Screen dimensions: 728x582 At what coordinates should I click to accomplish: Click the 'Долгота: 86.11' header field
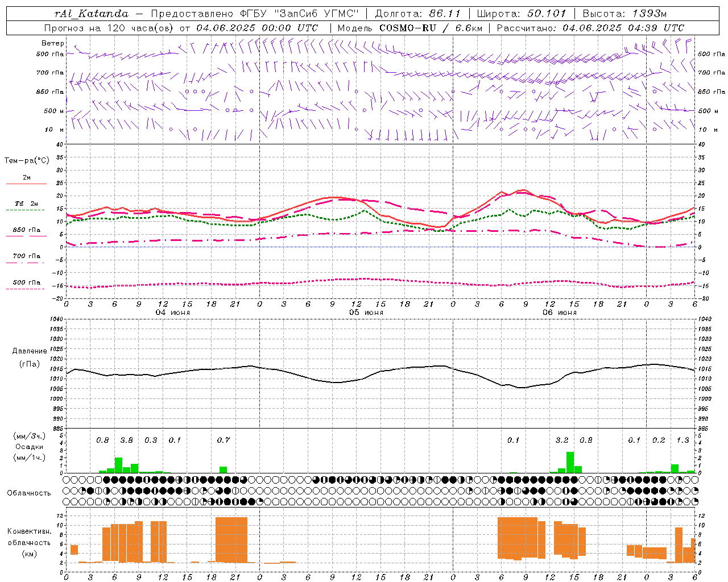coord(418,14)
